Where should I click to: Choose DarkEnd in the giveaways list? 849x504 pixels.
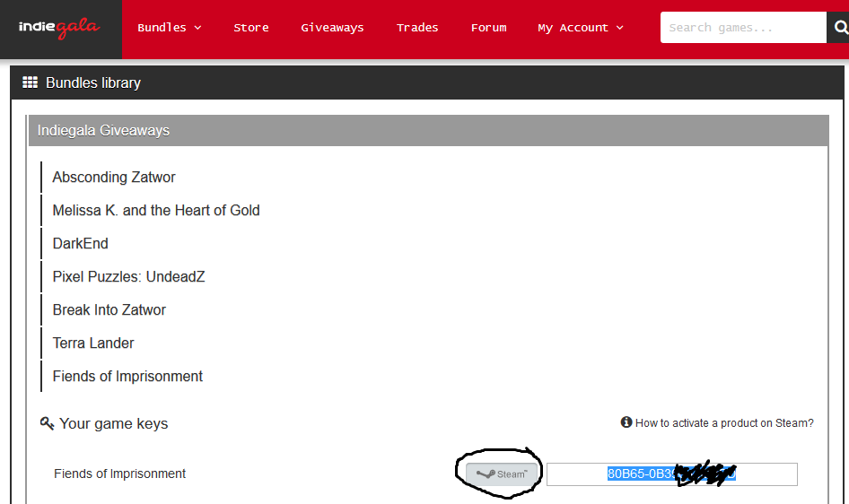pyautogui.click(x=81, y=244)
